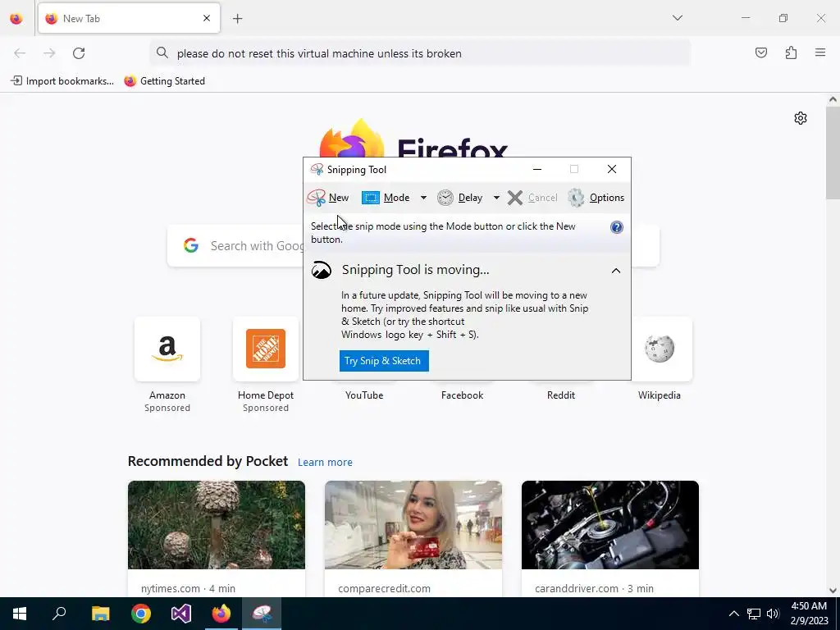This screenshot has height=630, width=840.
Task: Open the Extensions puzzle icon
Action: [x=791, y=52]
